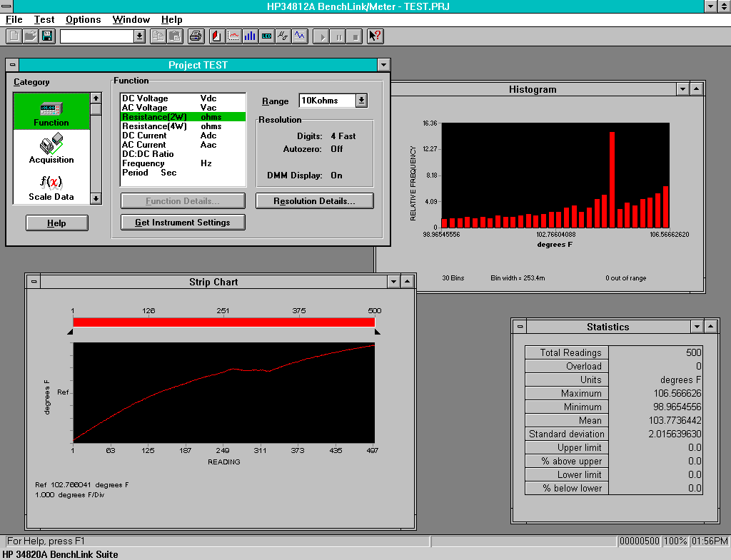Click the red strip chart range bar
Viewport: 731px width, 560px height.
pos(223,322)
